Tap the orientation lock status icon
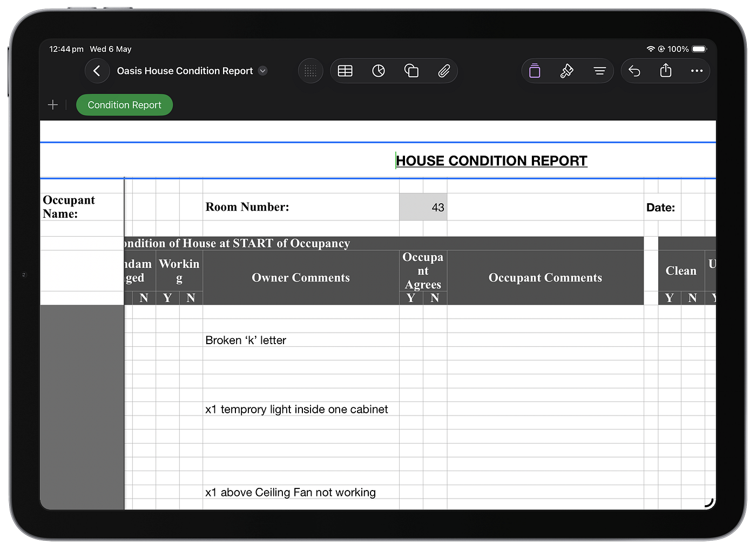 (x=661, y=49)
